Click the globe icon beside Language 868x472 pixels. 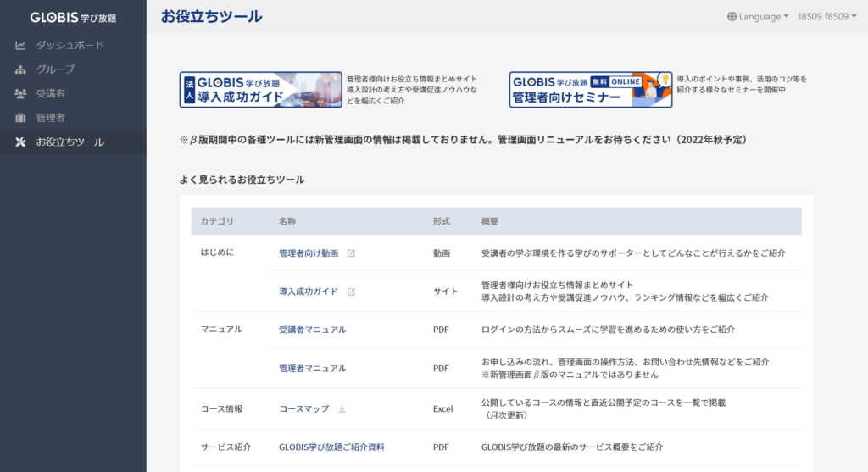coord(732,17)
